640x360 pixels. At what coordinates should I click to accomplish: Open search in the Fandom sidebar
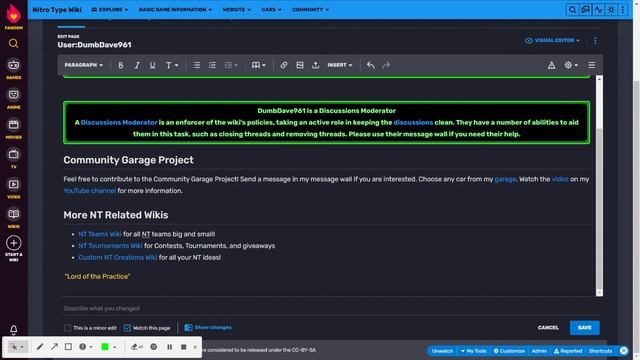[x=13, y=43]
